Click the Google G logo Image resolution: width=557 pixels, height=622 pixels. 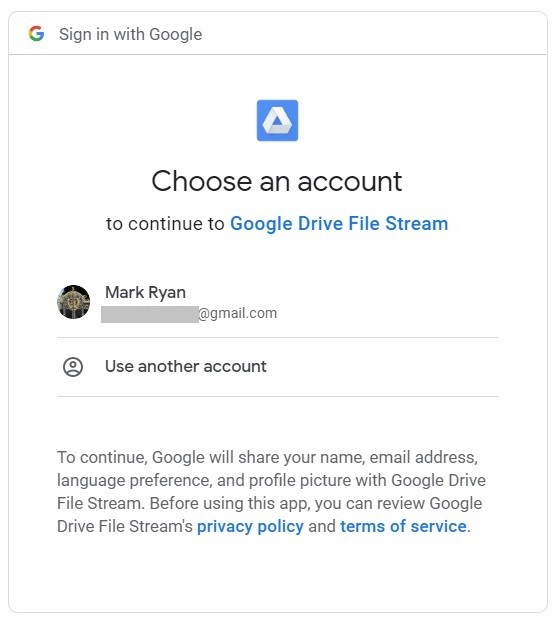[36, 34]
